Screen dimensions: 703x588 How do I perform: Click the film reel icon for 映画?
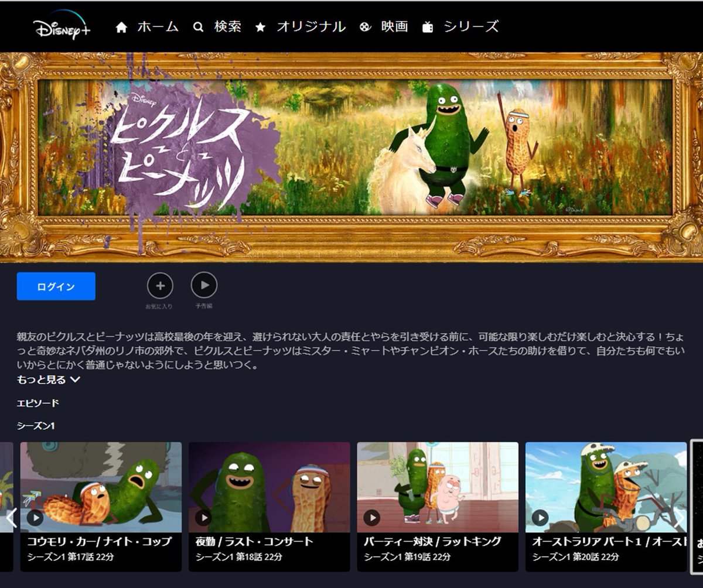tap(366, 27)
